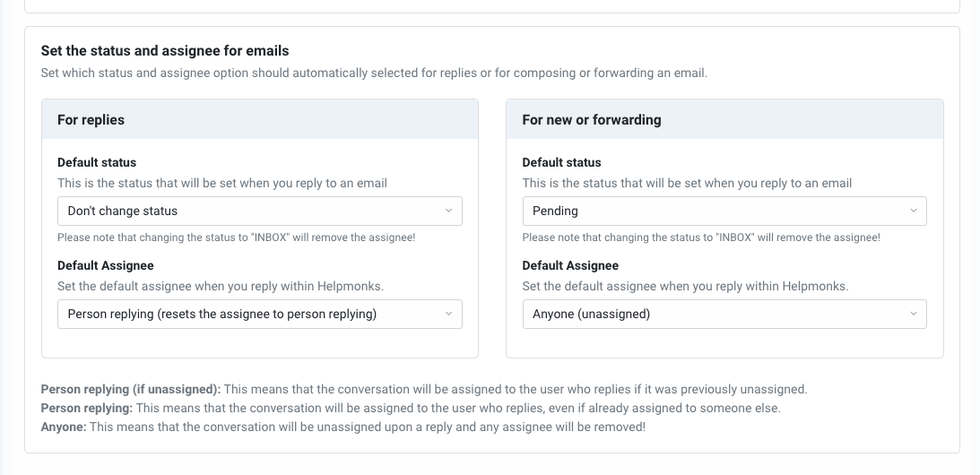Click the bold "Anyone:" explanation at the bottom

64,427
